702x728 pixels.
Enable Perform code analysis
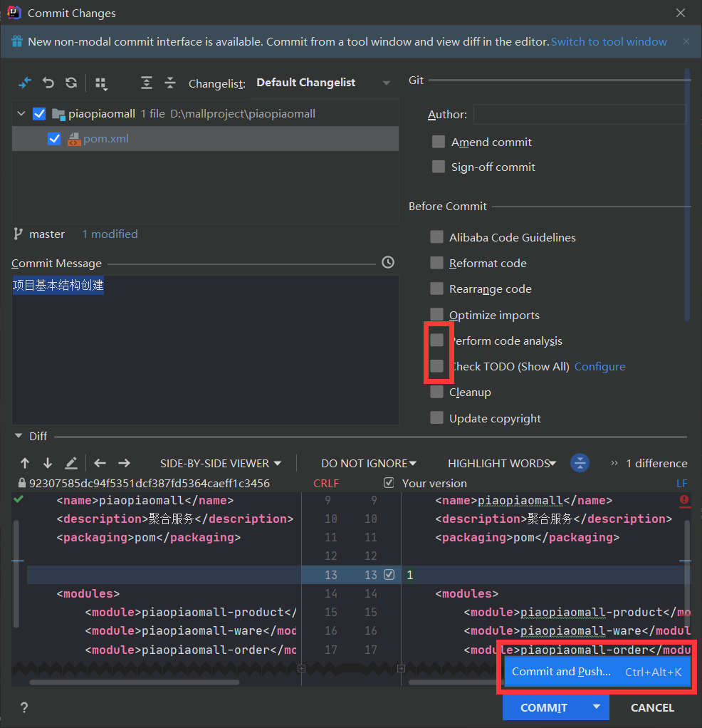point(436,340)
